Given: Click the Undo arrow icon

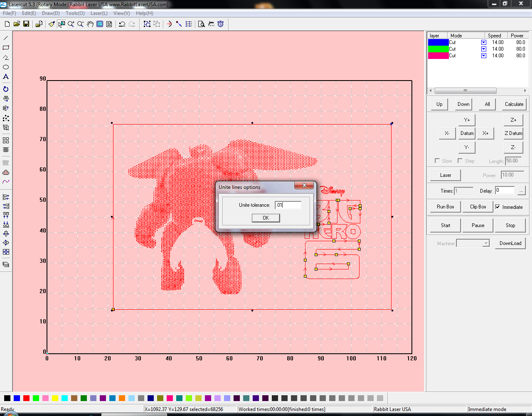Looking at the screenshot, I should 122,24.
